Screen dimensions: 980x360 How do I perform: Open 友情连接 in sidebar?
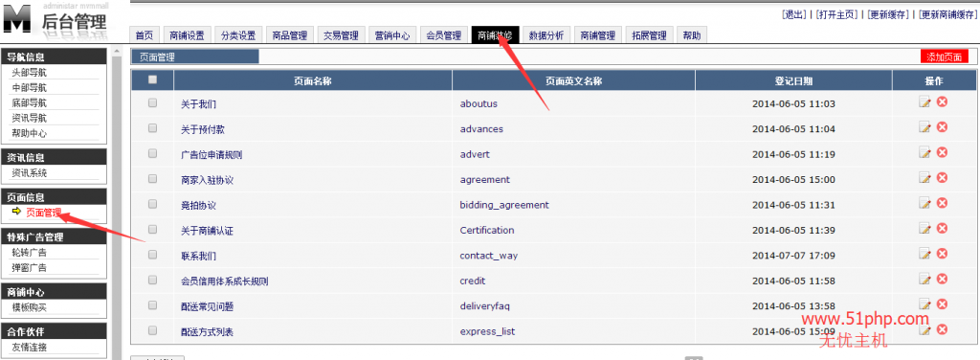[x=29, y=347]
